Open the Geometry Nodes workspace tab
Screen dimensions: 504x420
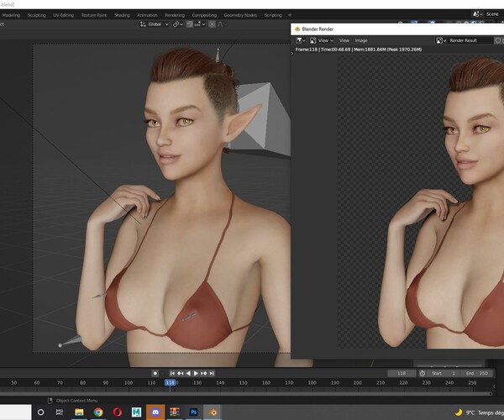240,15
